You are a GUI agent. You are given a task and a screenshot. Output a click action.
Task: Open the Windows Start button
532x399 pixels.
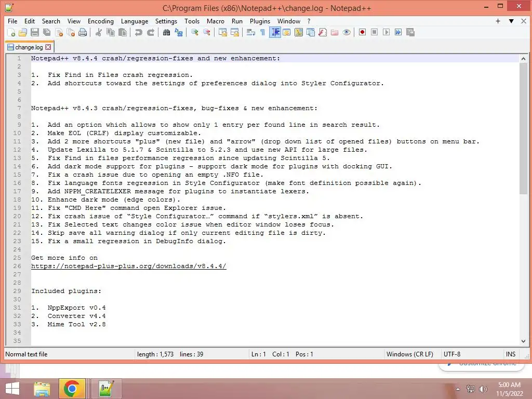click(x=12, y=389)
